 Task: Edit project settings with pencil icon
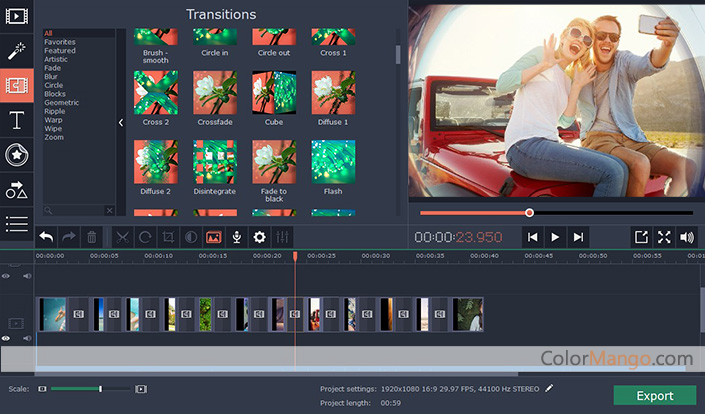549,388
